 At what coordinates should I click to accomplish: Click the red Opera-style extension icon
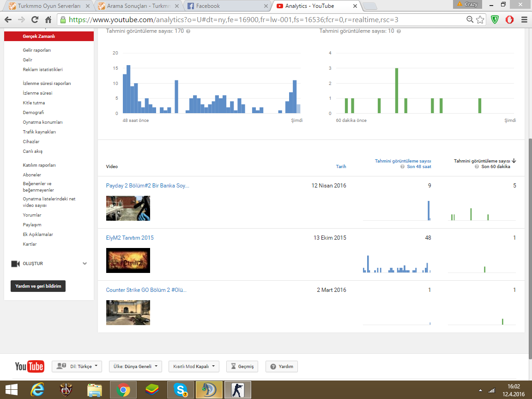pos(510,20)
